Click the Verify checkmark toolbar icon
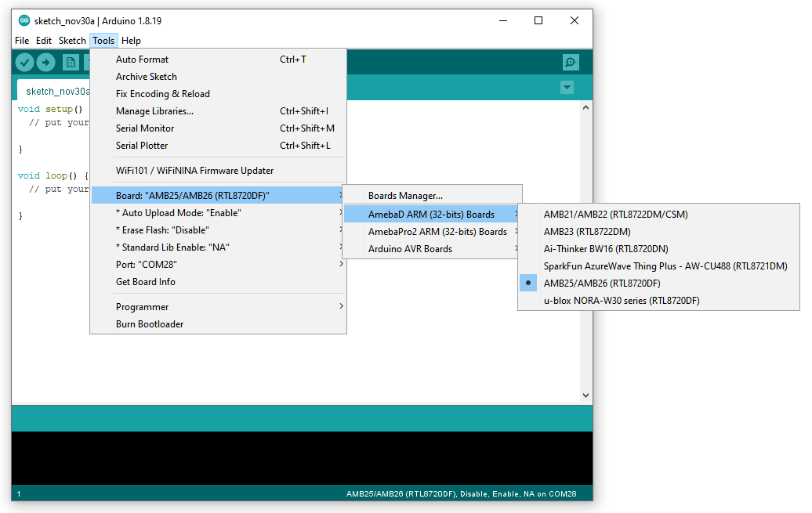The image size is (812, 513). click(x=24, y=63)
